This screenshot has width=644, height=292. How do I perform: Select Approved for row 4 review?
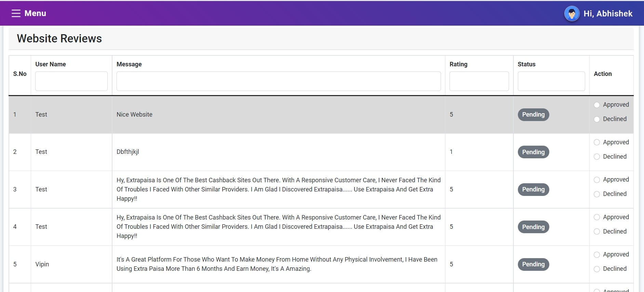(597, 217)
